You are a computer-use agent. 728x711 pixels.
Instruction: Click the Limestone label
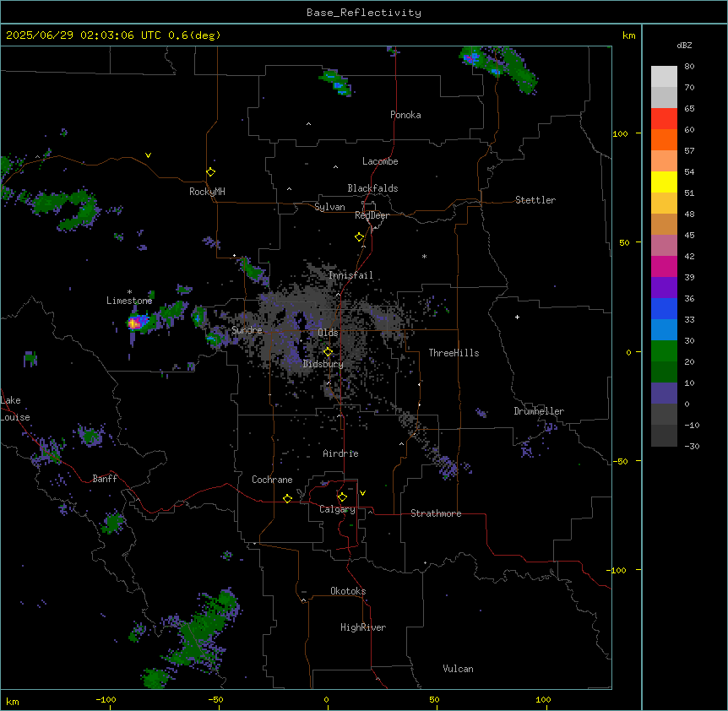129,301
